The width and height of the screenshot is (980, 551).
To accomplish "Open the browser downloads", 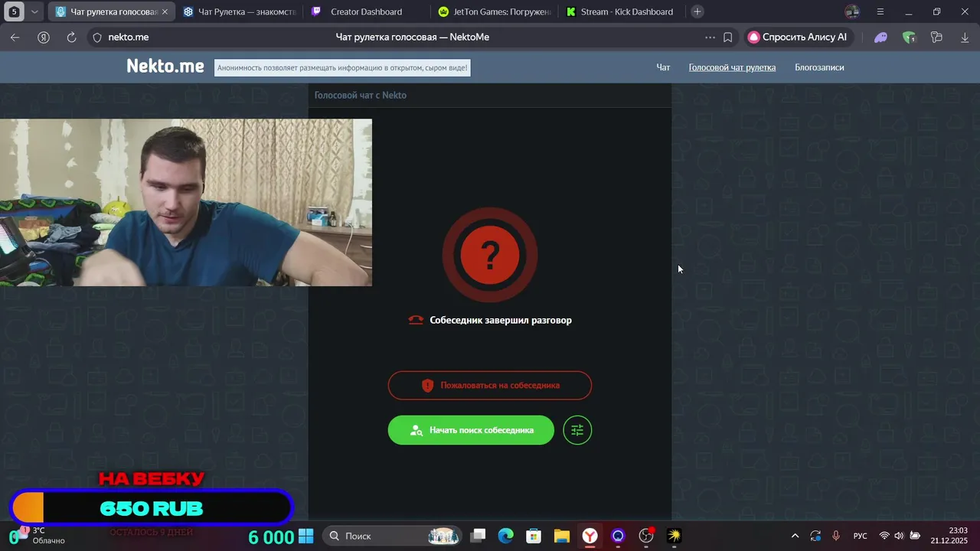I will coord(965,37).
